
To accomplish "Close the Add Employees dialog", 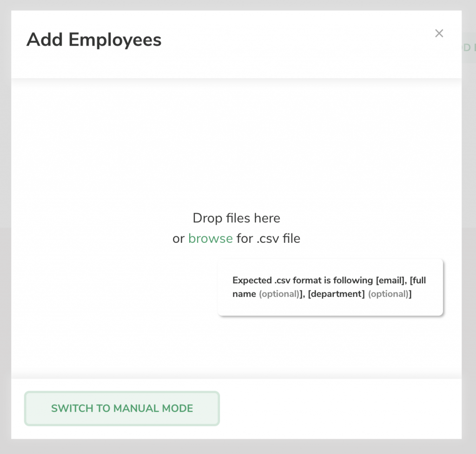I will (x=439, y=33).
